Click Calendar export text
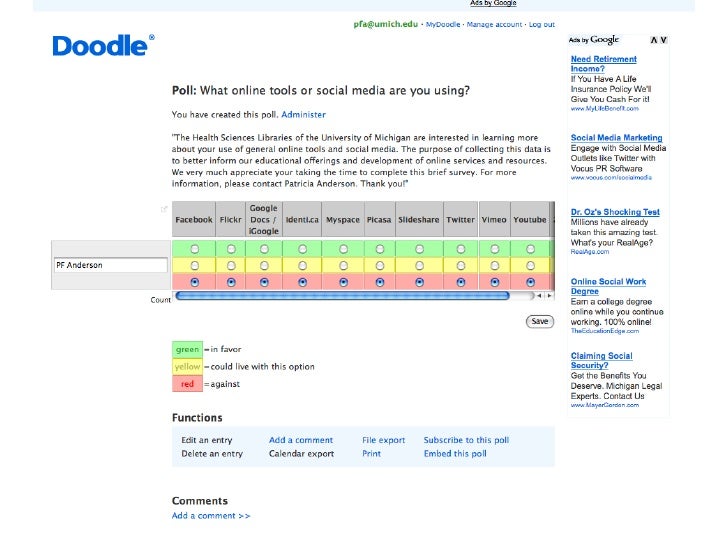 click(301, 454)
